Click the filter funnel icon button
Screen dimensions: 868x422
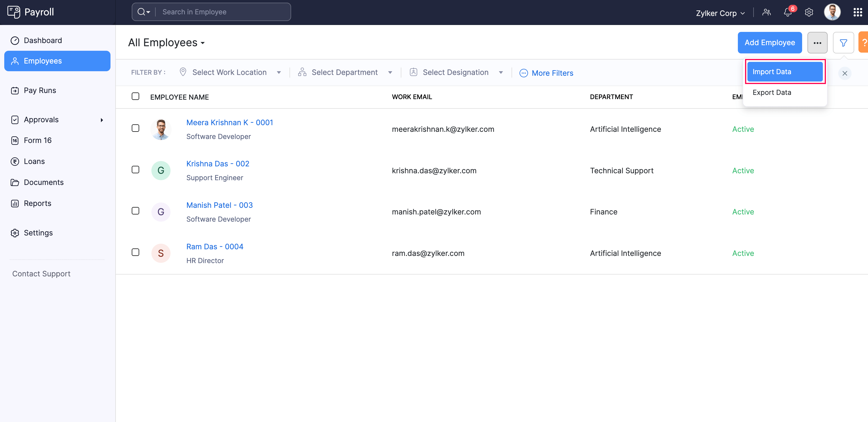pos(843,43)
